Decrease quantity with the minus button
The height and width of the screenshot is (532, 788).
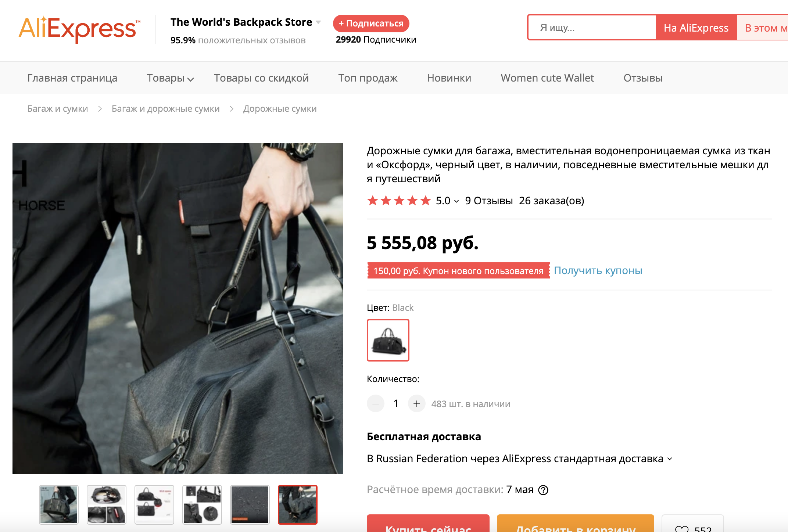tap(375, 404)
